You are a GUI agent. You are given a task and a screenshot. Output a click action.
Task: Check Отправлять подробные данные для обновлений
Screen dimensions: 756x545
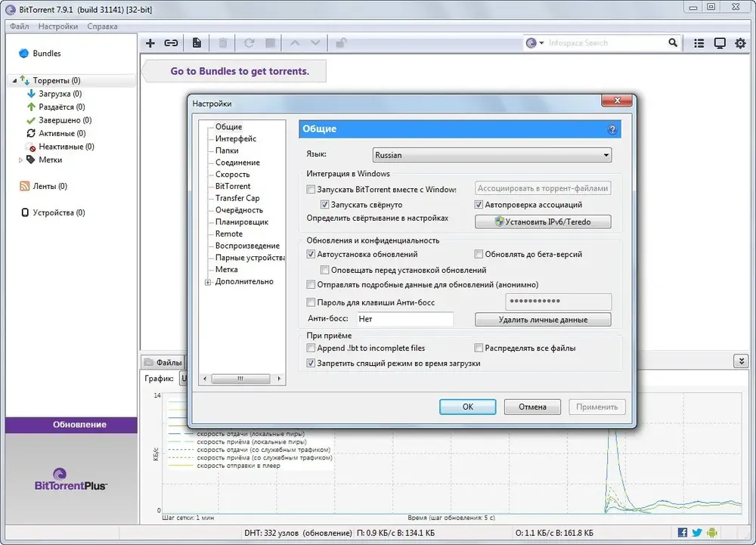click(x=311, y=285)
